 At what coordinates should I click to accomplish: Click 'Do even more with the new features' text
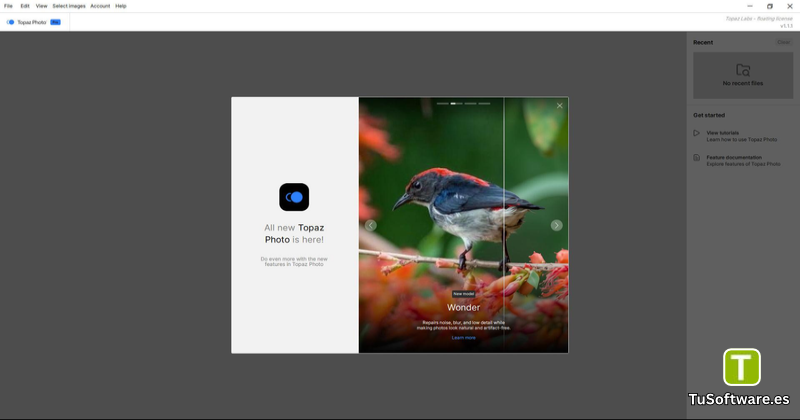coord(294,262)
